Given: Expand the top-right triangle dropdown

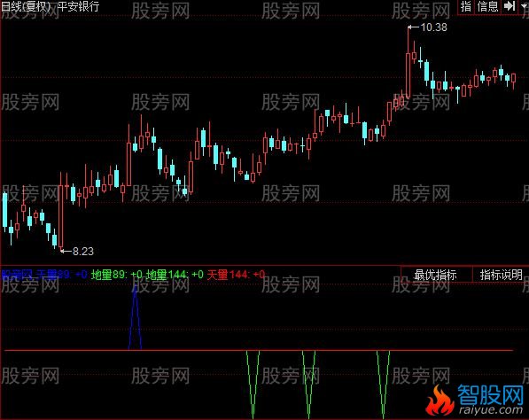Looking at the screenshot, I should click(x=524, y=6).
